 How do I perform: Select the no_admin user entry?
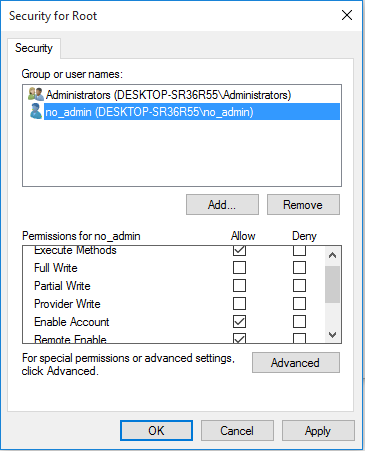click(192, 112)
